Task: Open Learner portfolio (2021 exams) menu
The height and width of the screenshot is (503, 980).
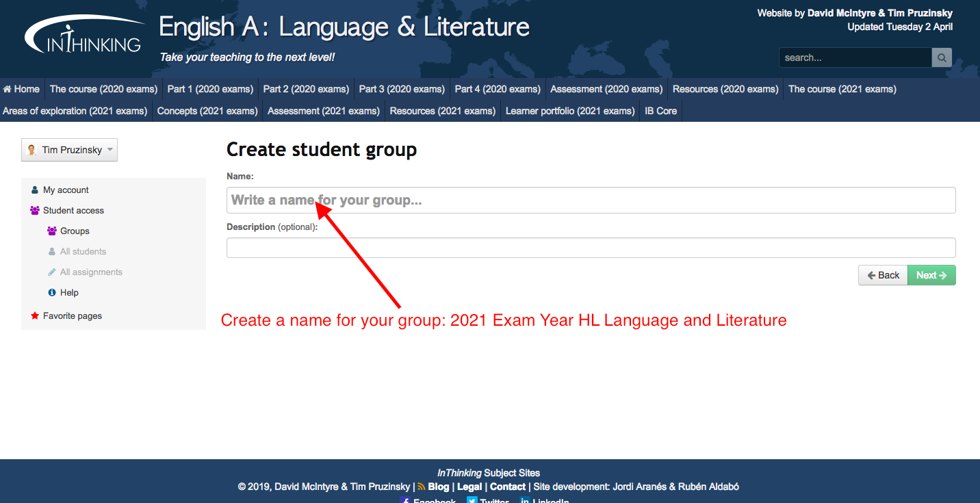Action: [569, 111]
